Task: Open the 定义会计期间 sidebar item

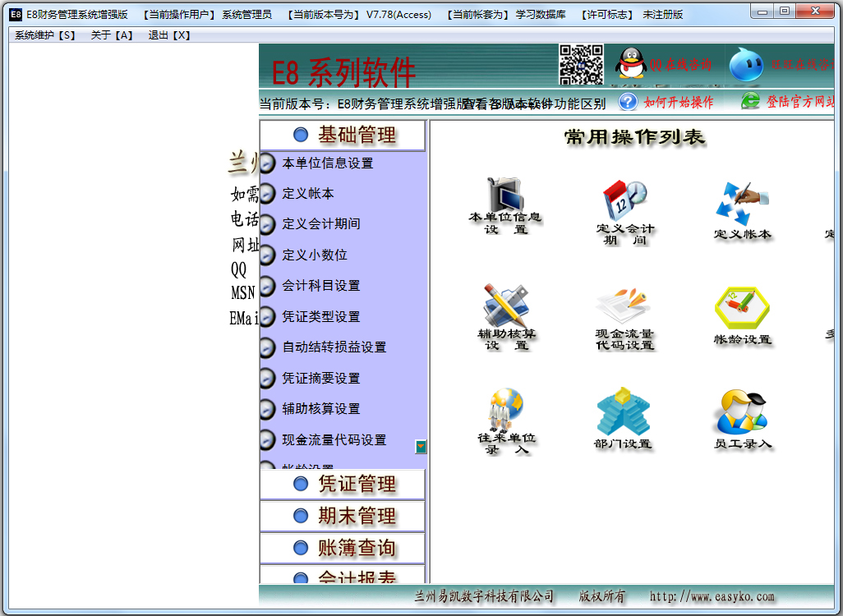Action: [321, 224]
